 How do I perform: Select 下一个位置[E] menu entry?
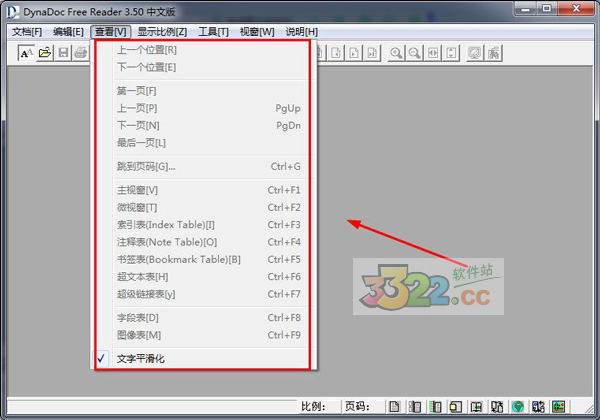pos(202,67)
